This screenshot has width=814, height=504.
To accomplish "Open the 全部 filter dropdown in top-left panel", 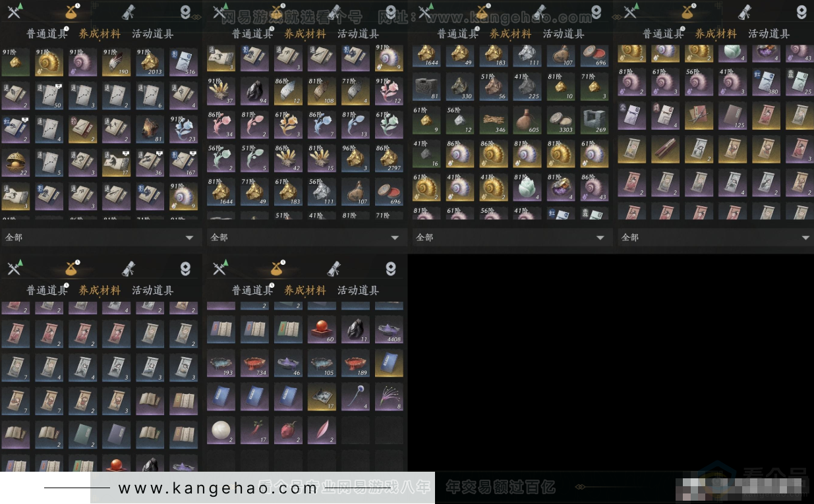I will click(101, 237).
